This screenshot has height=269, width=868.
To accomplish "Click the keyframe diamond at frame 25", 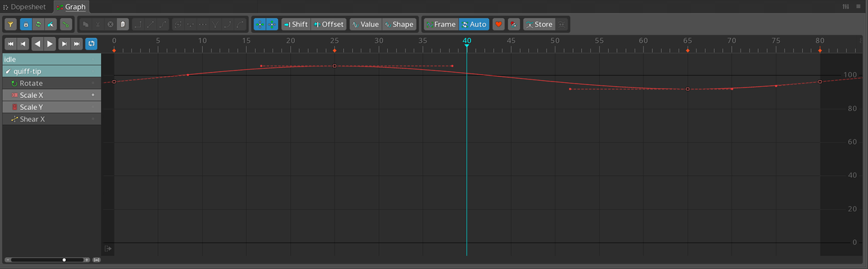I will pyautogui.click(x=334, y=50).
